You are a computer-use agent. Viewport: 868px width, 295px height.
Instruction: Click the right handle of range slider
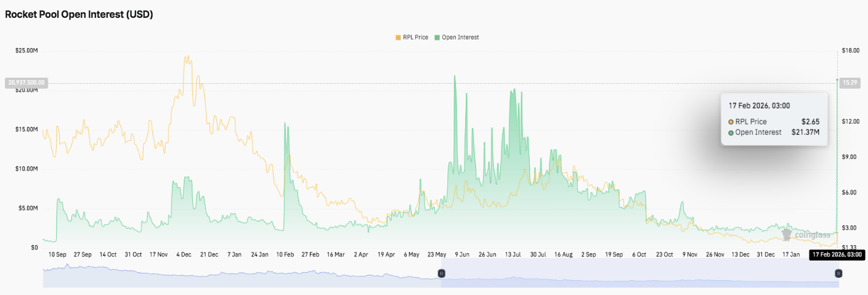pyautogui.click(x=839, y=273)
